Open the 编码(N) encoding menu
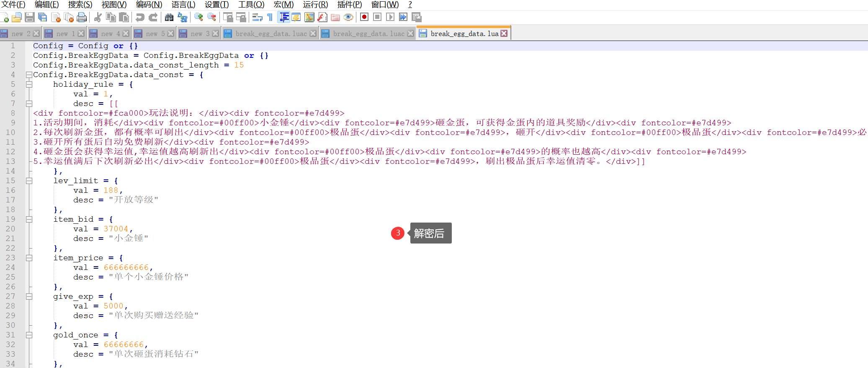 pyautogui.click(x=149, y=5)
